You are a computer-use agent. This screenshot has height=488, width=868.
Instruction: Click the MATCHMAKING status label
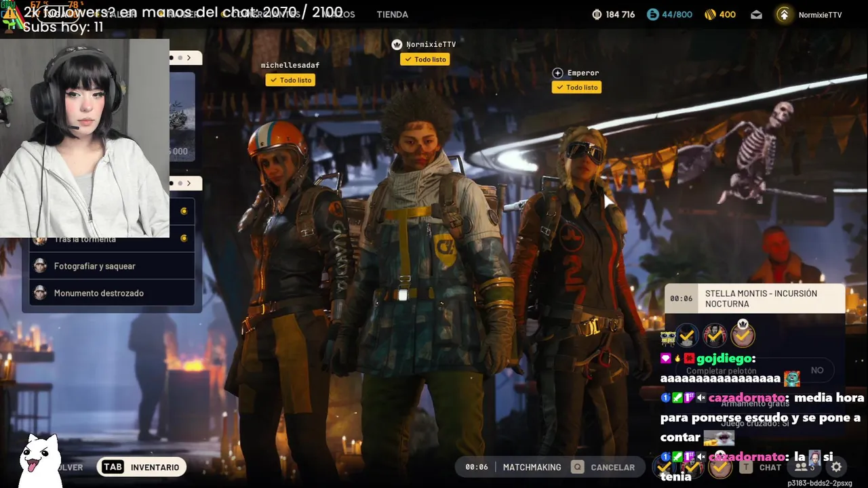532,467
